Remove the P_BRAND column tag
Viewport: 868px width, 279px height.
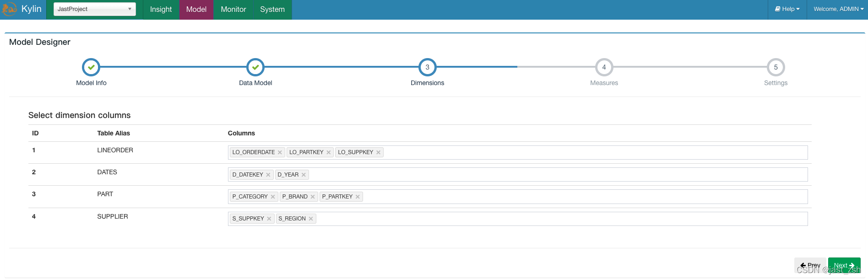[313, 197]
